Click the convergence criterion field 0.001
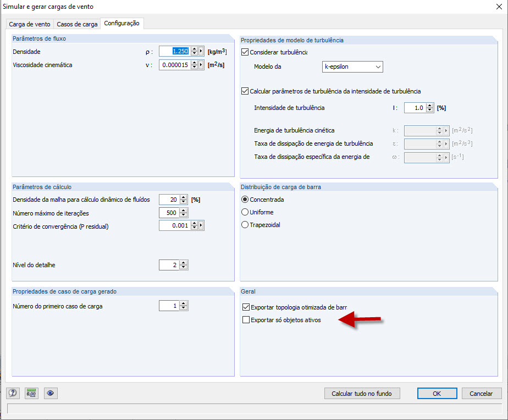This screenshot has width=508, height=420. pos(175,225)
